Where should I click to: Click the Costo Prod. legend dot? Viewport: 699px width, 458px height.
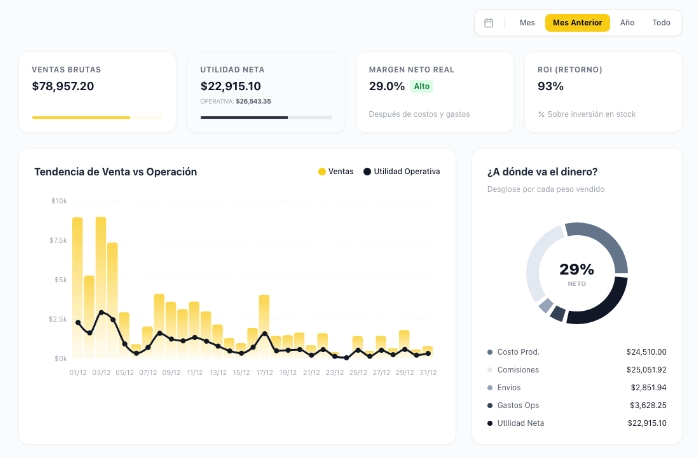[x=490, y=352]
